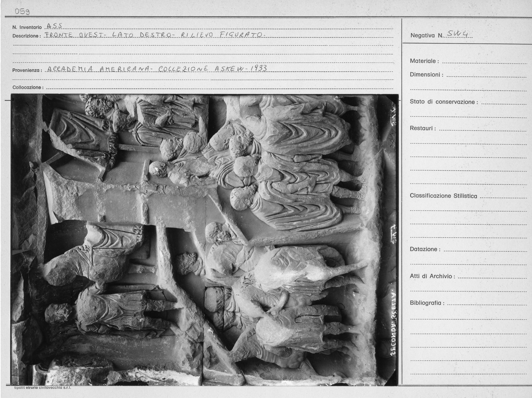Viewport: 532px width, 398px height.
Task: Click the blank line after 'Collocazione'
Action: (x=219, y=89)
